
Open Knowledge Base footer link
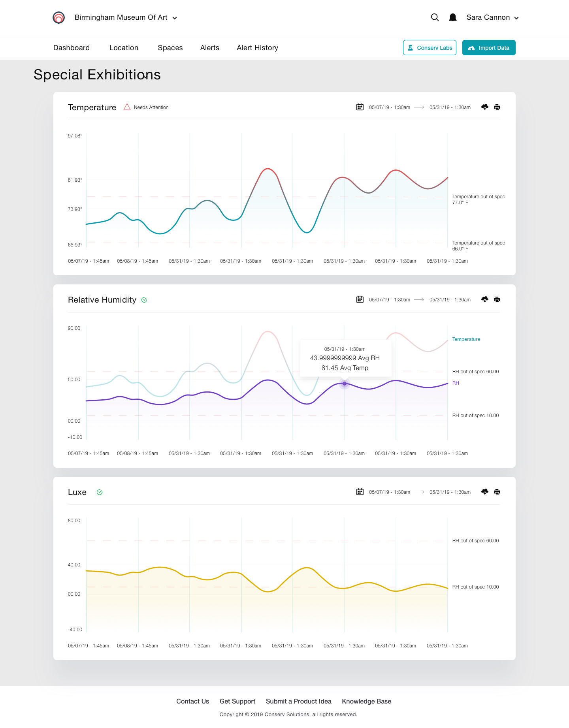point(367,701)
